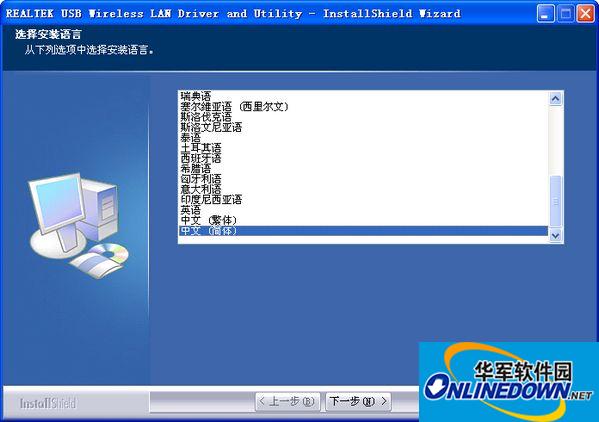599x422 pixels.
Task: Minimize the InstallShield Wizard window
Action: [546, 14]
